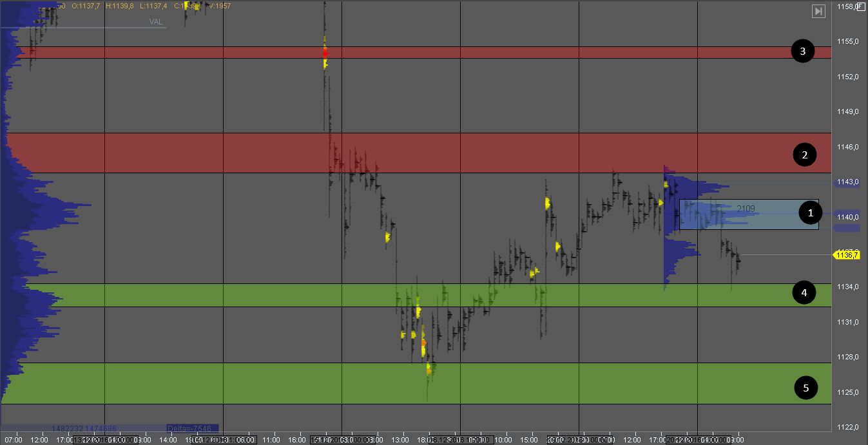Screen dimensions: 868x445
Task: Click the 07:00 time axis label
Action: pyautogui.click(x=13, y=440)
